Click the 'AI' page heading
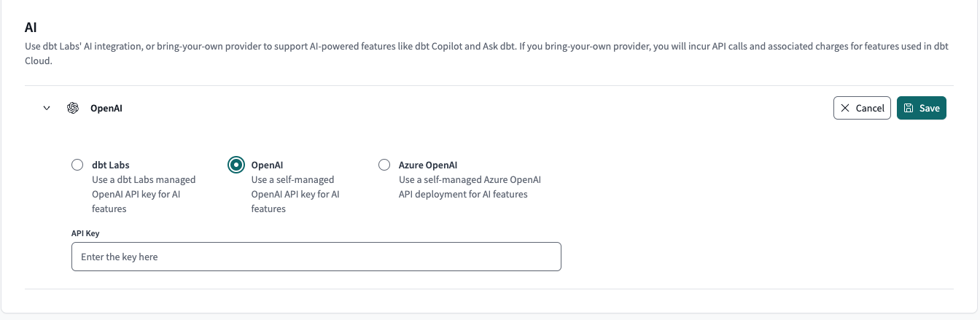 tap(31, 27)
